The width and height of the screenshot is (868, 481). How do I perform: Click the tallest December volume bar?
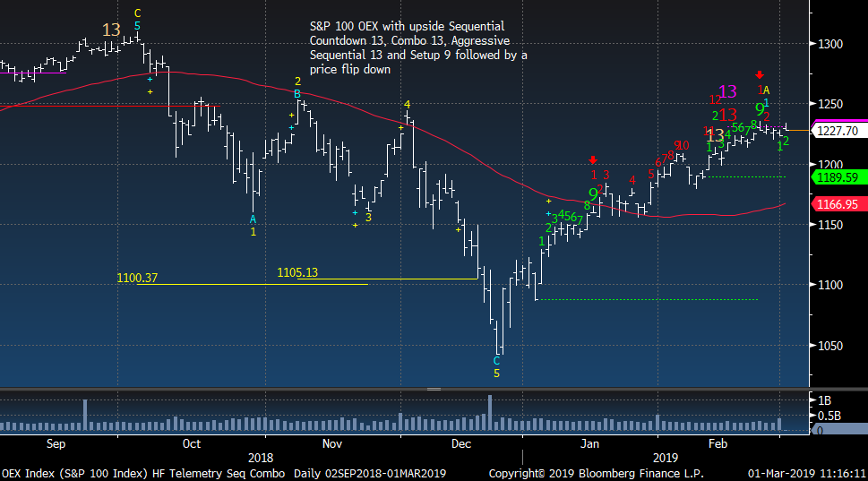pos(490,413)
